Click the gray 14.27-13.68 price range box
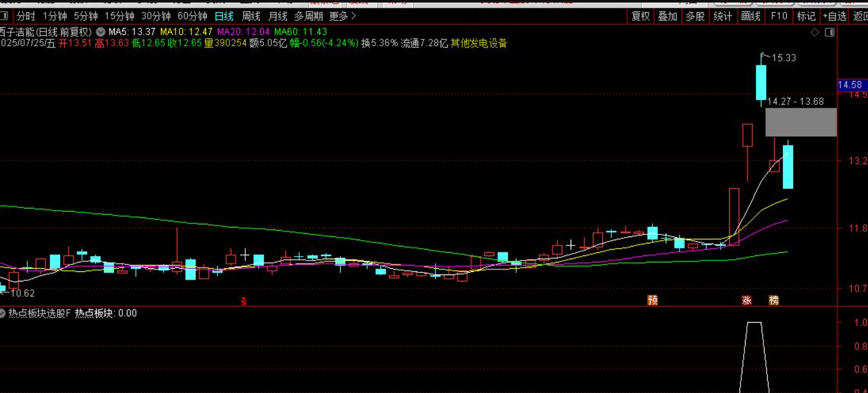 coord(801,121)
